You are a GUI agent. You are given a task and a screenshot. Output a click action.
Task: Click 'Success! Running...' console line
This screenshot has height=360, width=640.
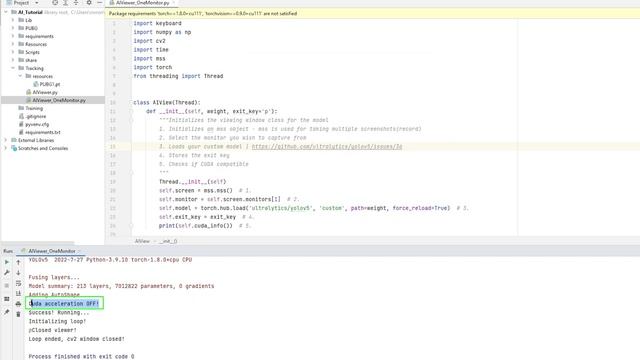click(x=58, y=313)
